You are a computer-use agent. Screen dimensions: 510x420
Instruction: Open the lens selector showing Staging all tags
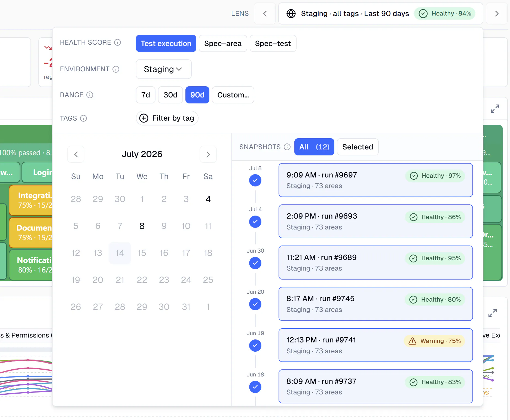[381, 14]
